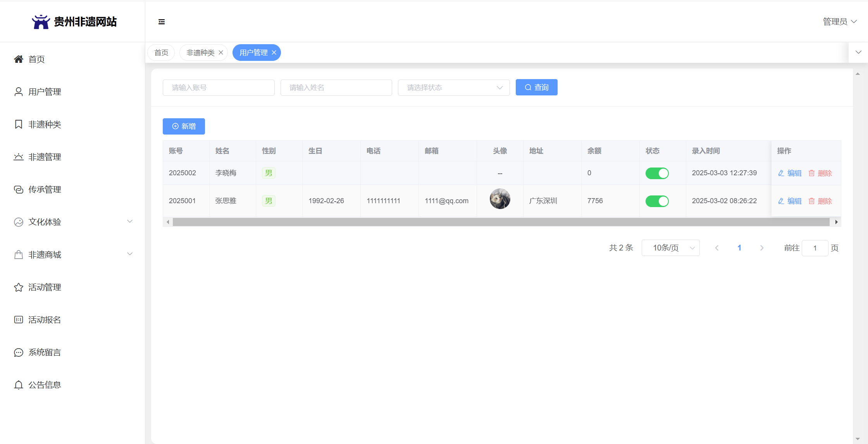
Task: Click the chat bubble icon for 系统留言
Action: (x=18, y=352)
